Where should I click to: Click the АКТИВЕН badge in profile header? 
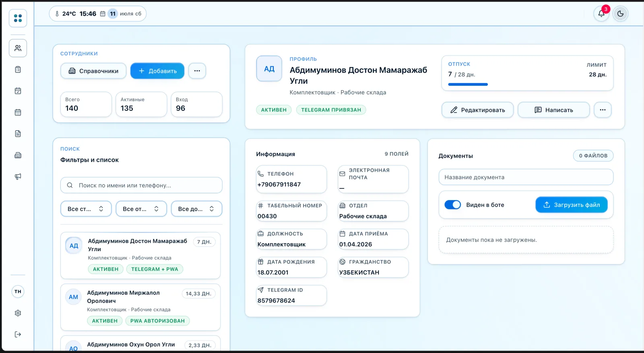coord(274,110)
